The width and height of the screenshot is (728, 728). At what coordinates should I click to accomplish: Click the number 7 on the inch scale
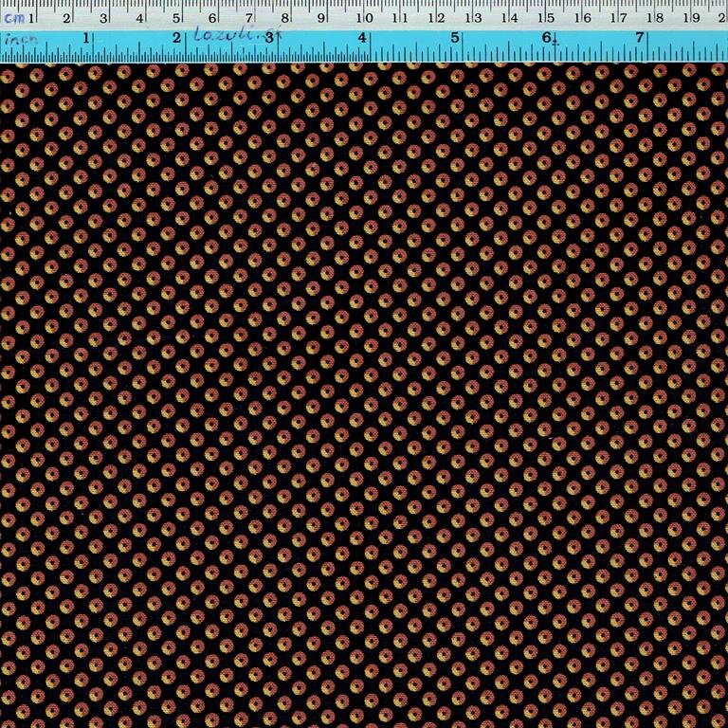(640, 37)
